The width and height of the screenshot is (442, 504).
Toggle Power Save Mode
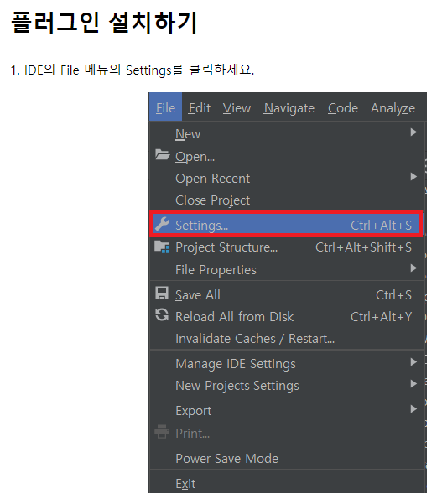pyautogui.click(x=286, y=458)
